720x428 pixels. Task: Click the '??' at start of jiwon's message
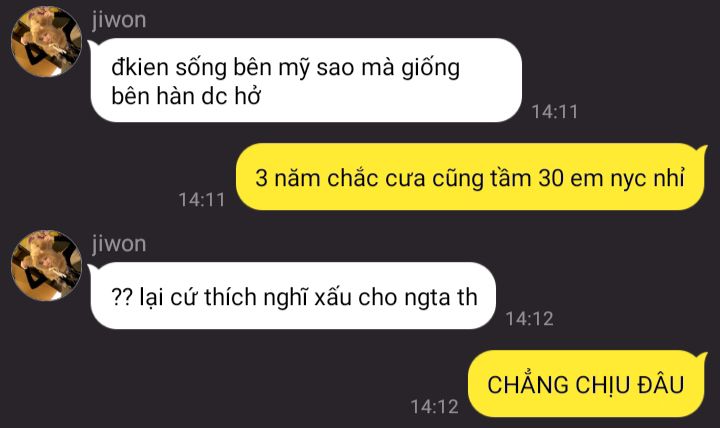(122, 297)
